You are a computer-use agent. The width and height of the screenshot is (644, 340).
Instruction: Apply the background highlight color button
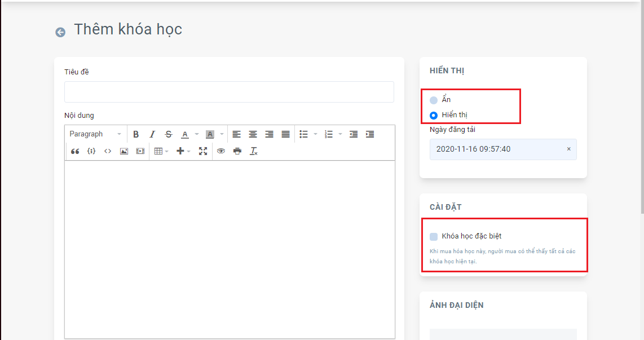210,134
